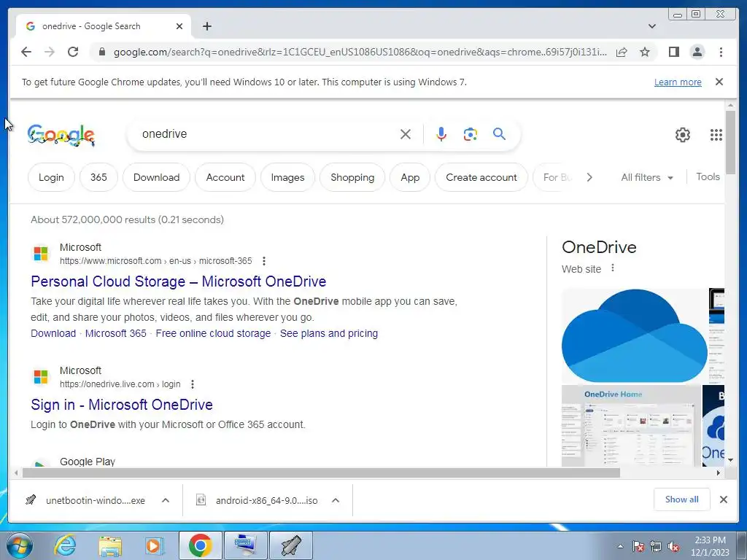This screenshot has width=747, height=560.
Task: Open the Windows Start menu
Action: pos(19,545)
